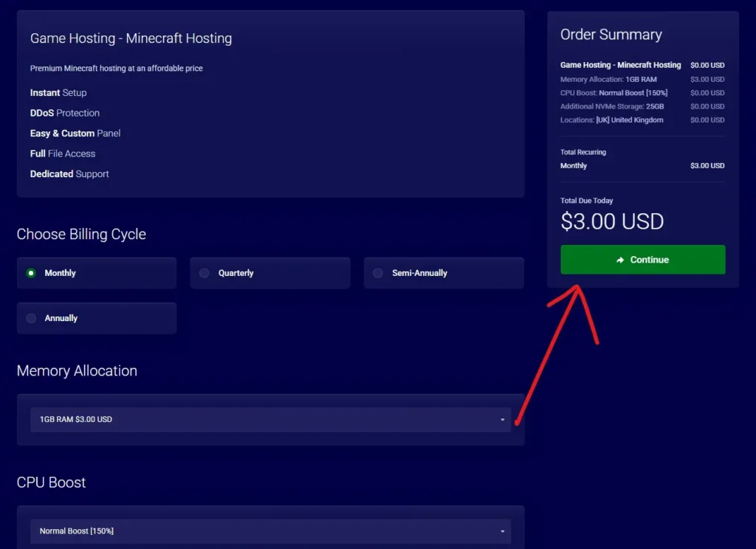Click 'Locations: [UK] United Kingdom' summary line
The image size is (756, 549).
(x=642, y=120)
